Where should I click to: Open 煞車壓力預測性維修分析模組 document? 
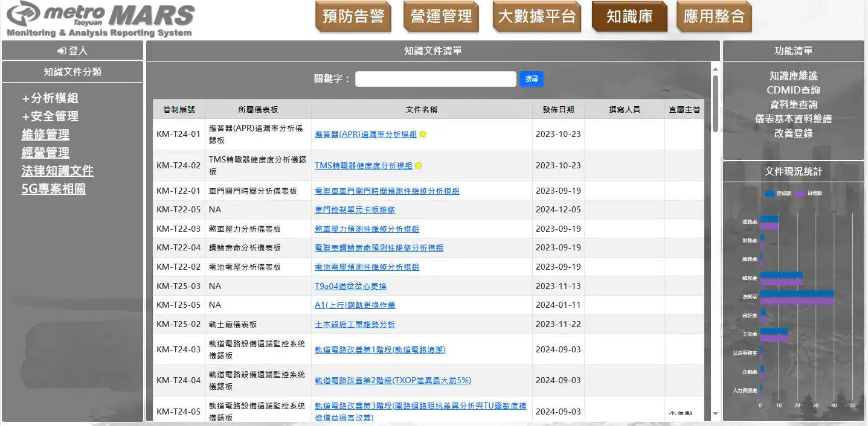pos(367,229)
